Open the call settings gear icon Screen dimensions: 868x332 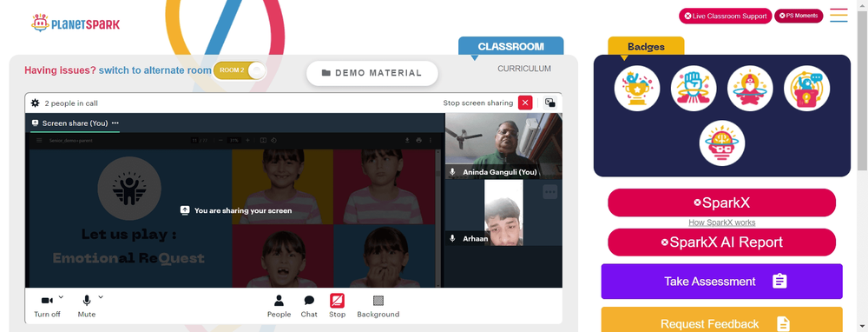point(36,103)
